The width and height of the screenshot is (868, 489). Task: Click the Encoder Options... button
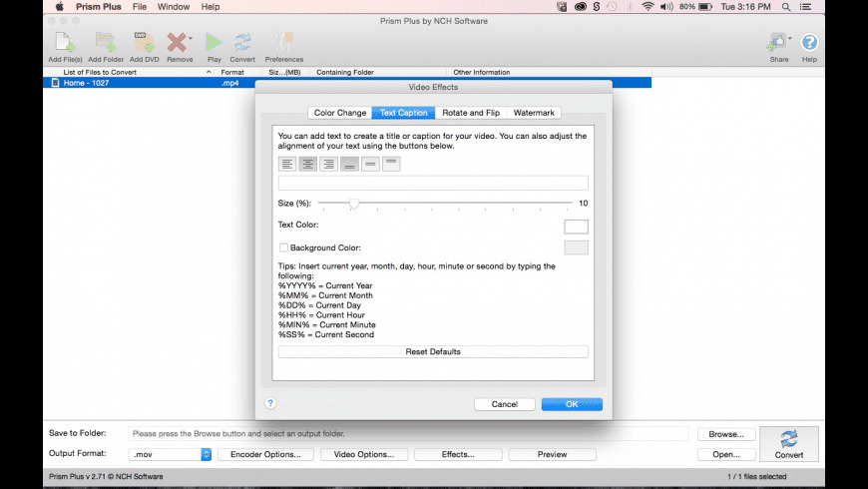(x=265, y=454)
